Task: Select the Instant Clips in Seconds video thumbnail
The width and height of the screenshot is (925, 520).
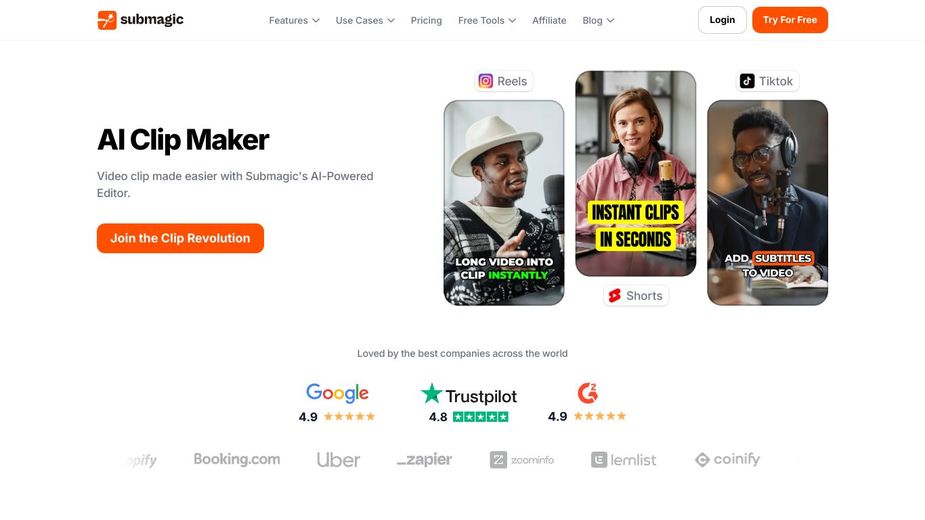Action: pyautogui.click(x=635, y=174)
